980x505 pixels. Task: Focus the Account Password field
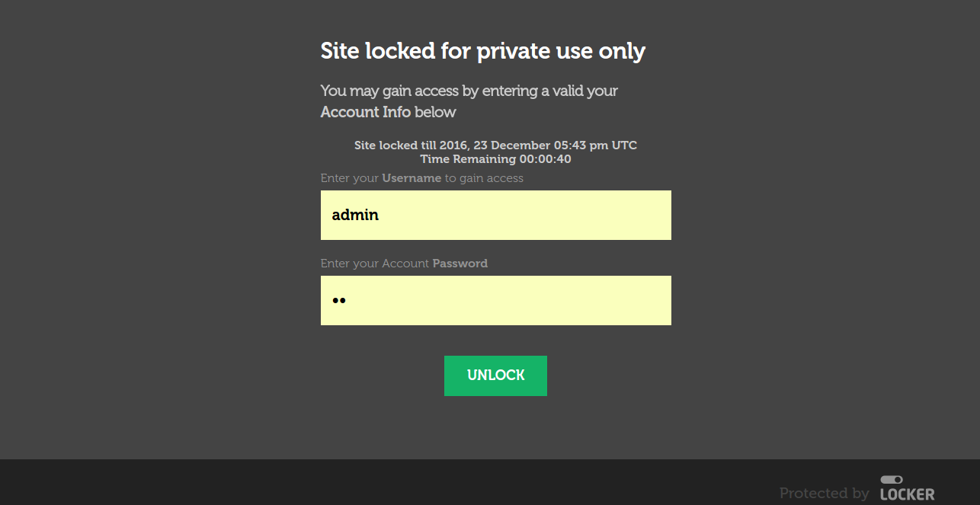496,300
